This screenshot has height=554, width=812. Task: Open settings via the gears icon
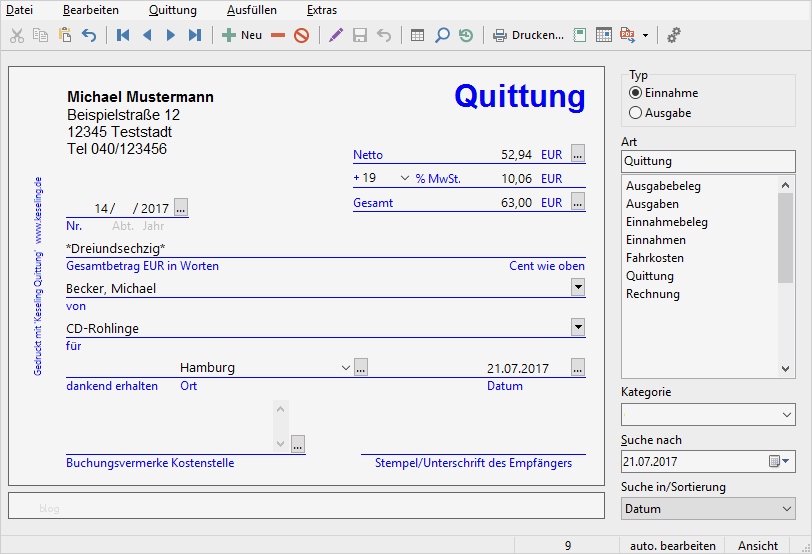click(674, 35)
